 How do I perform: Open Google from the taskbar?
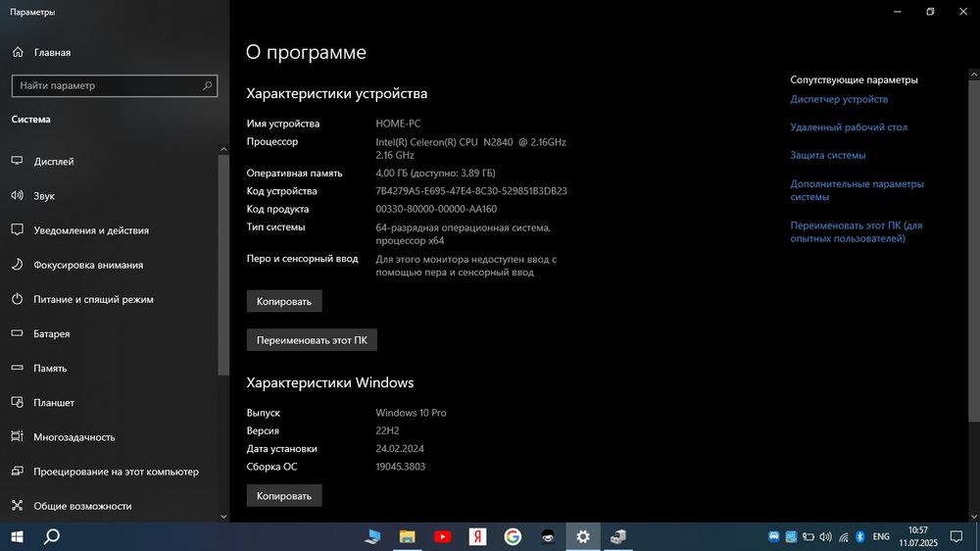(x=513, y=536)
